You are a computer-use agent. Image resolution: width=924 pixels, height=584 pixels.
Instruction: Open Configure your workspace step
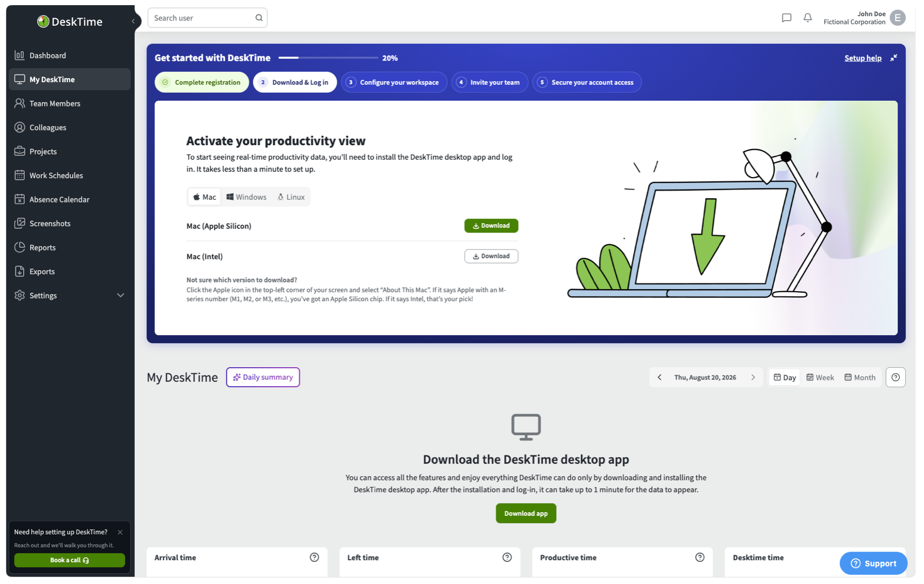point(394,82)
